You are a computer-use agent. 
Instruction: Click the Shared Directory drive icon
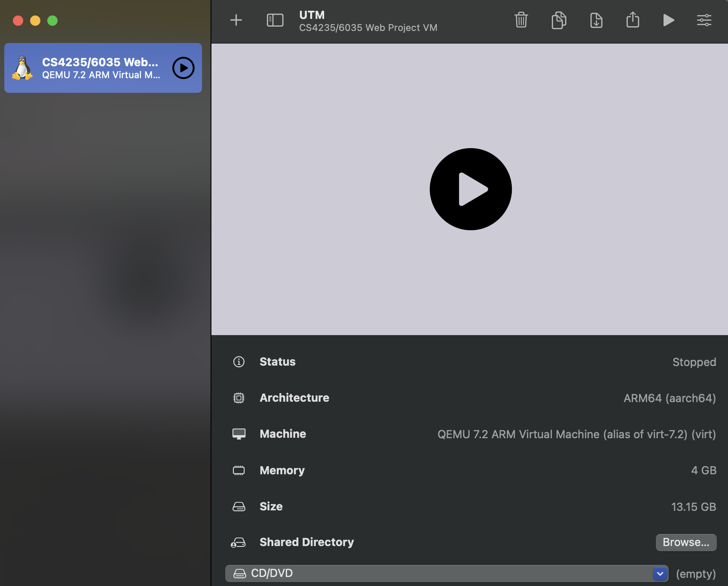coord(238,543)
